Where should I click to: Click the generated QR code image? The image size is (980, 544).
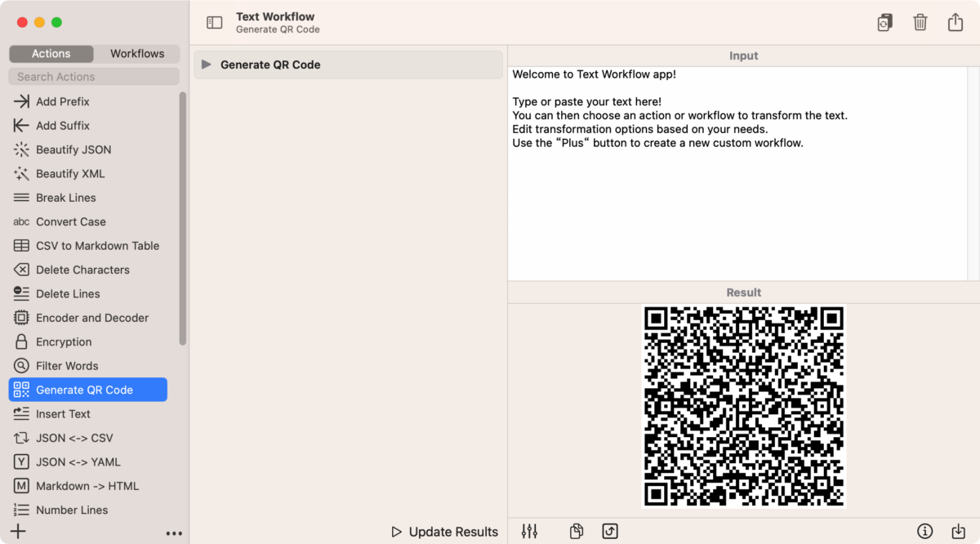click(x=744, y=407)
